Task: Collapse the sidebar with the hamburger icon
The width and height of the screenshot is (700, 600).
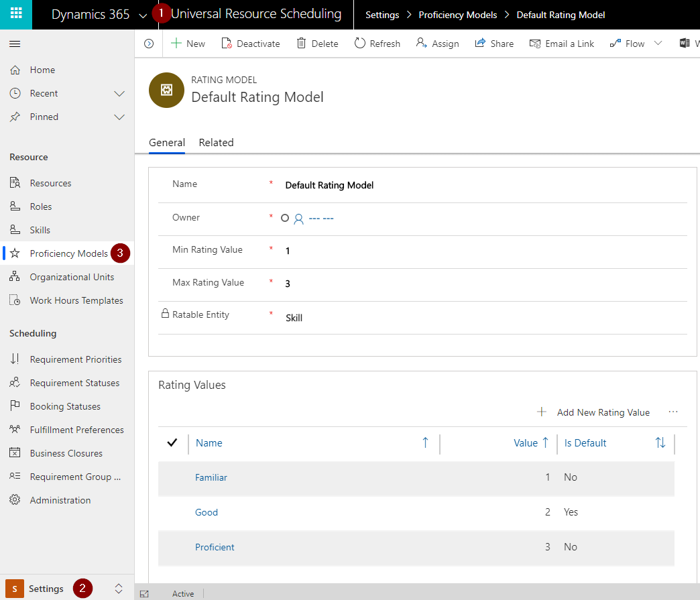Action: [x=15, y=44]
